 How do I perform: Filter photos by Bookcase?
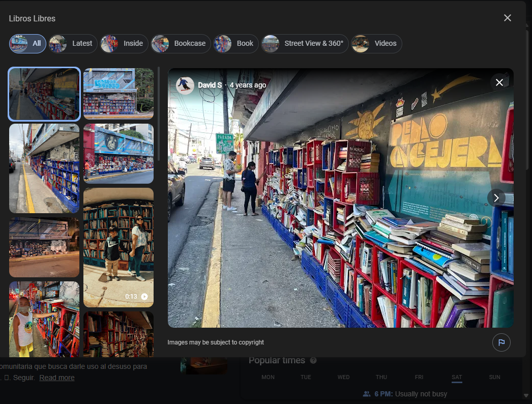click(181, 44)
